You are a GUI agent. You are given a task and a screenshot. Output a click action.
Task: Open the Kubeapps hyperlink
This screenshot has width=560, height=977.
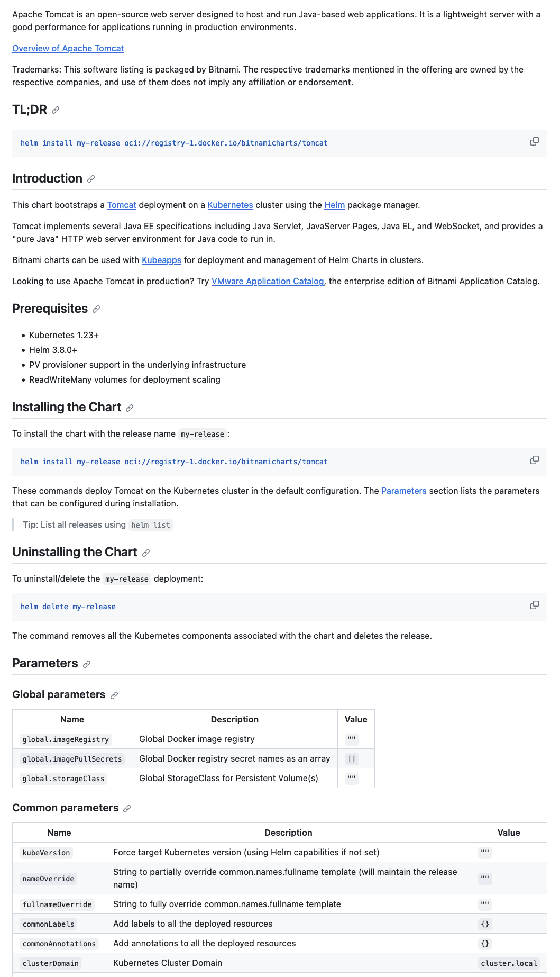pos(160,260)
